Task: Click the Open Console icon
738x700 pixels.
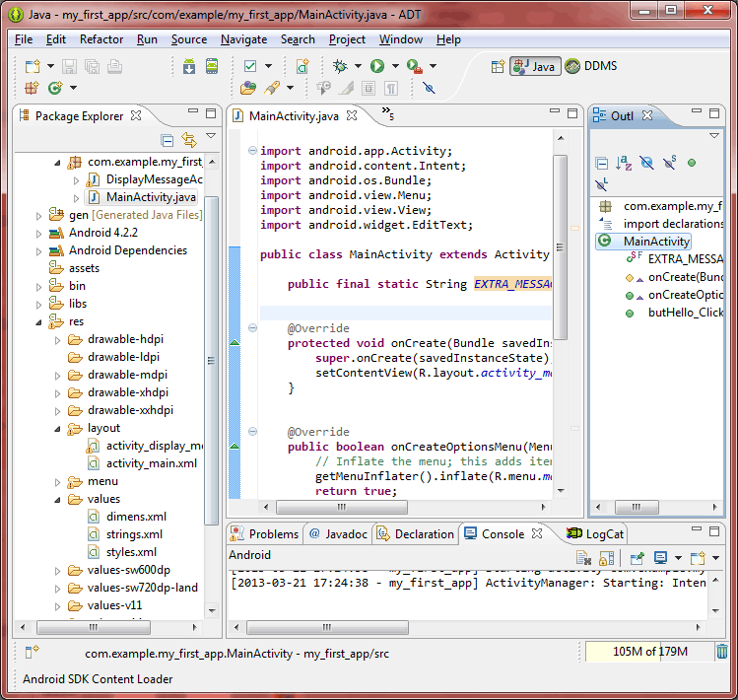Action: [698, 558]
